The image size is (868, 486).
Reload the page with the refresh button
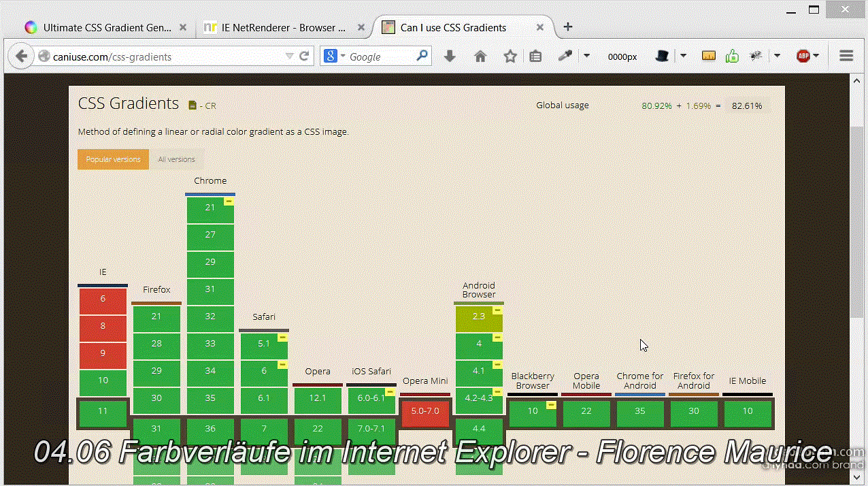click(304, 56)
